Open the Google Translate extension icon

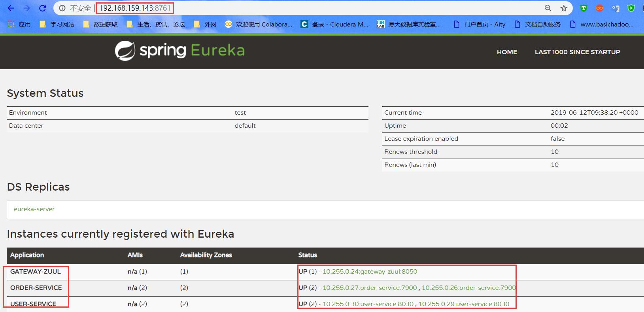[616, 8]
